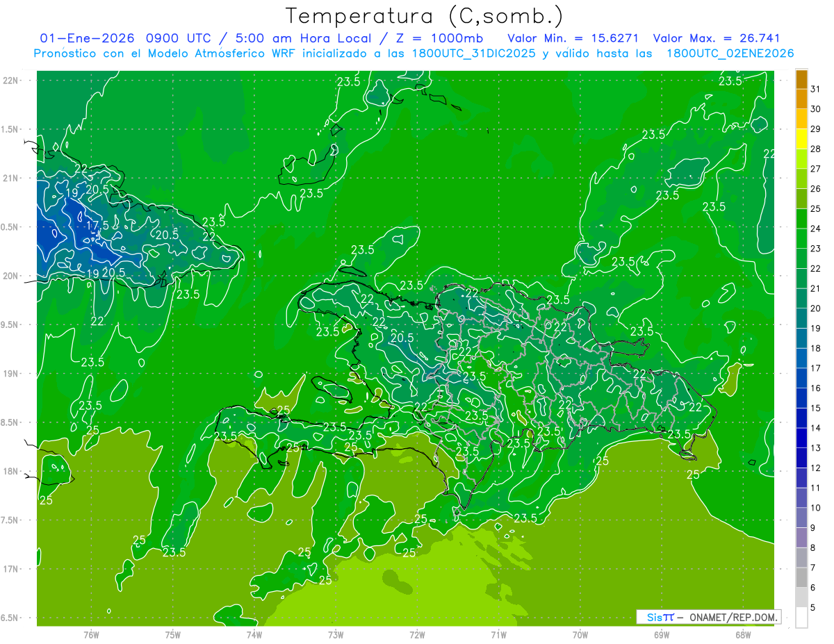Image resolution: width=834 pixels, height=644 pixels.
Task: Click the '71W' longitude axis label
Action: (498, 634)
